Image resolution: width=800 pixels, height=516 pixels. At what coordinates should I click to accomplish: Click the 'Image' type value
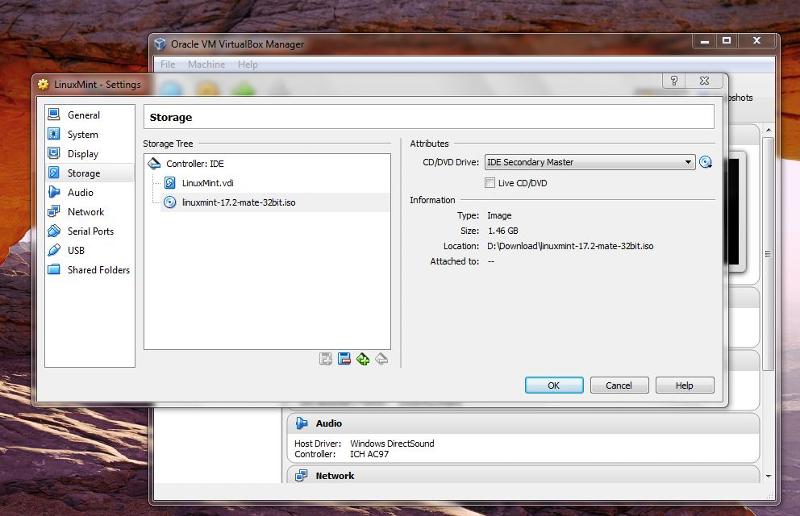click(x=499, y=215)
